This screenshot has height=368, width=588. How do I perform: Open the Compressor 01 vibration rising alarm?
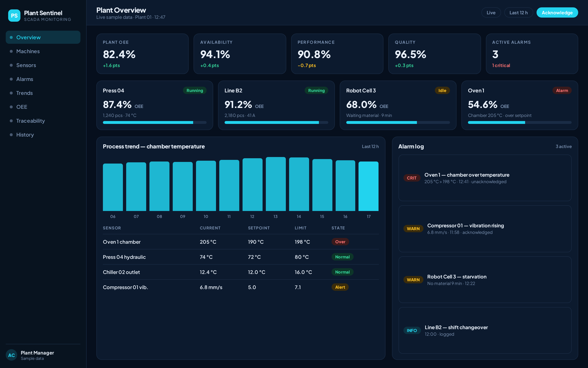[x=485, y=229]
